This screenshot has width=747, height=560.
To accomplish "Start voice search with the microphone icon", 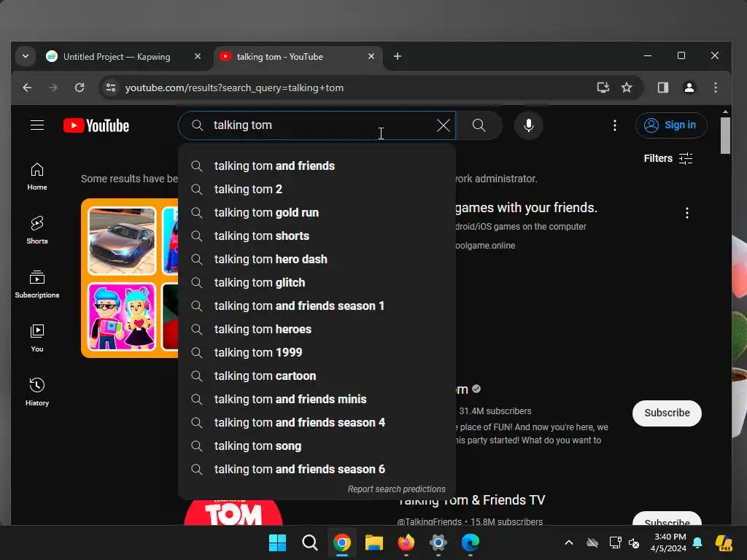I will (x=528, y=125).
